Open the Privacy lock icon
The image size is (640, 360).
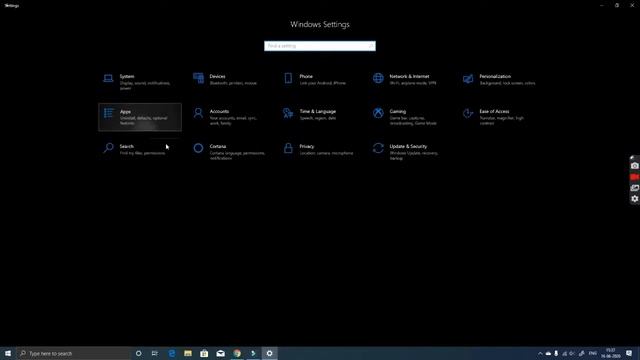point(288,148)
